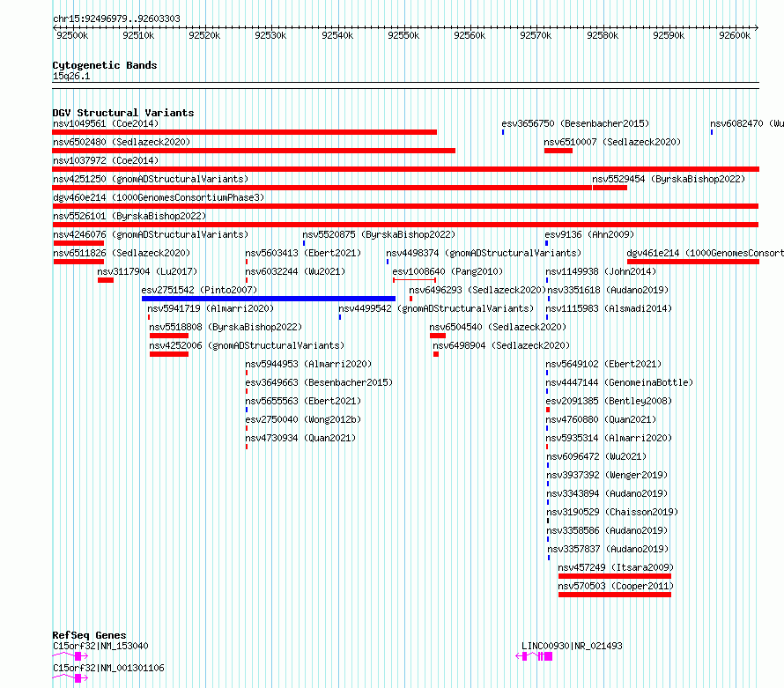Click the C15orf32|NM_153040 gene label
This screenshot has height=688, width=784.
[100, 646]
